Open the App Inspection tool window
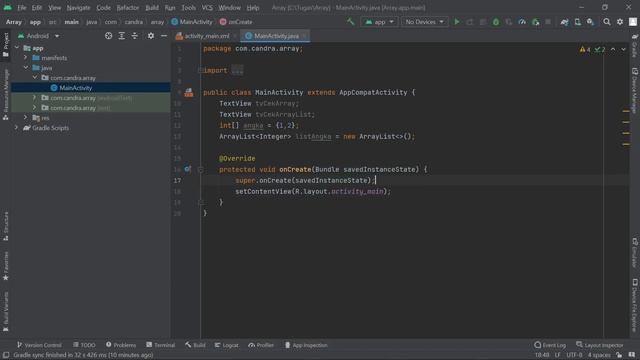 (x=306, y=345)
